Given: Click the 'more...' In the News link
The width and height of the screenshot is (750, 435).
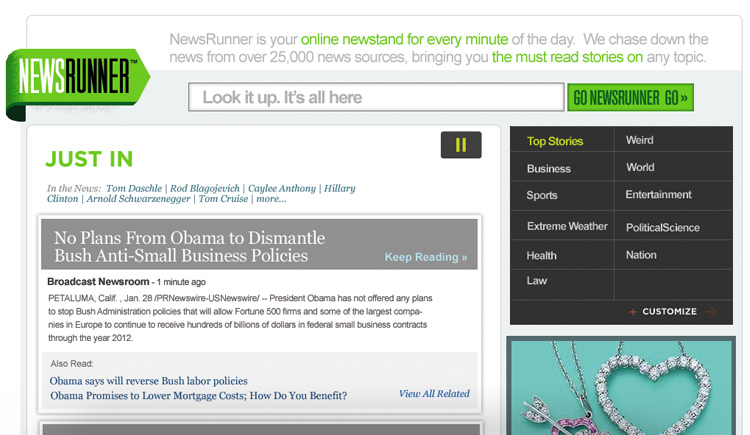Looking at the screenshot, I should point(271,199).
